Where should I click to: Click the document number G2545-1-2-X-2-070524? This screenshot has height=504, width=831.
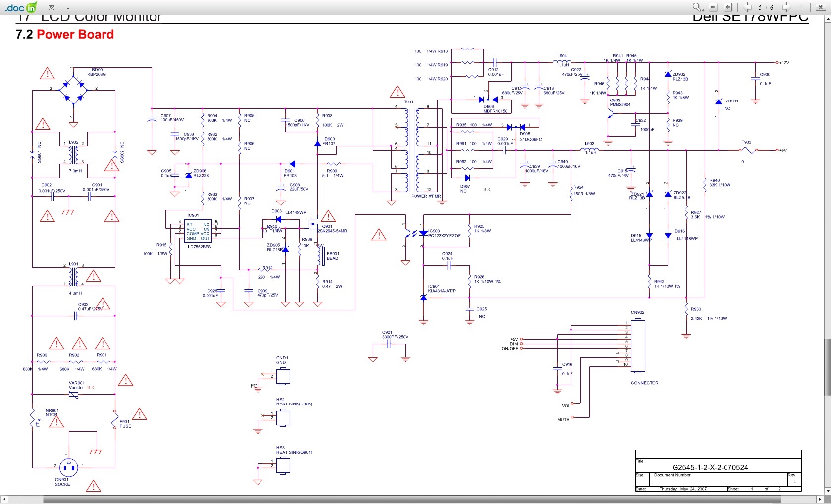pos(710,467)
